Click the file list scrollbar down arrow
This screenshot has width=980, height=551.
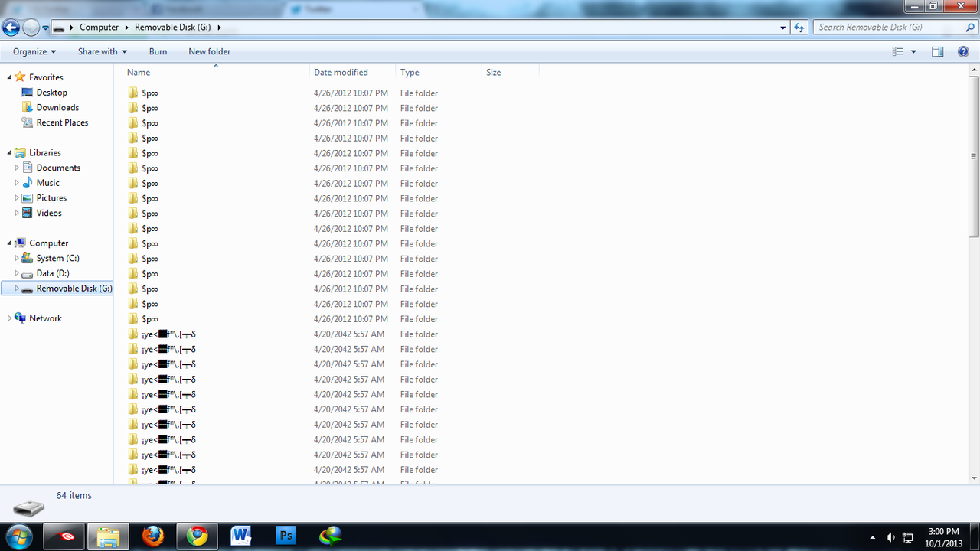pyautogui.click(x=974, y=478)
